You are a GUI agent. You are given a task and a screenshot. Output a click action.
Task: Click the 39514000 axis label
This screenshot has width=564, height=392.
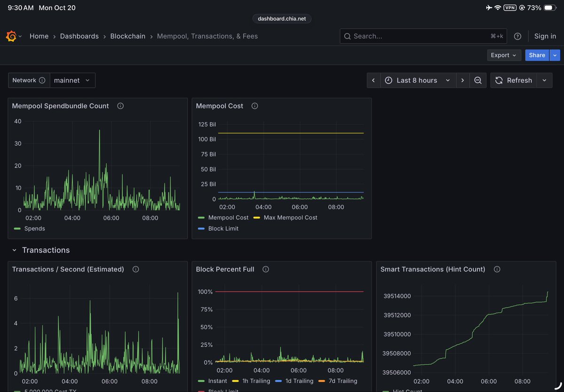click(x=397, y=296)
